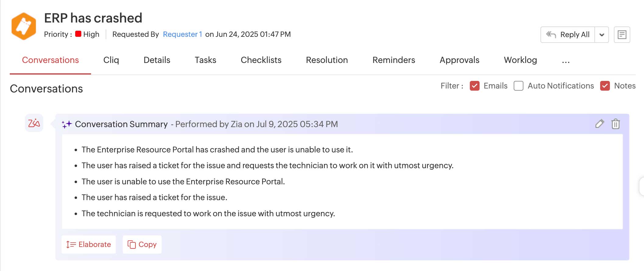This screenshot has width=644, height=271.
Task: Expand the Reply All dropdown arrow
Action: 602,34
